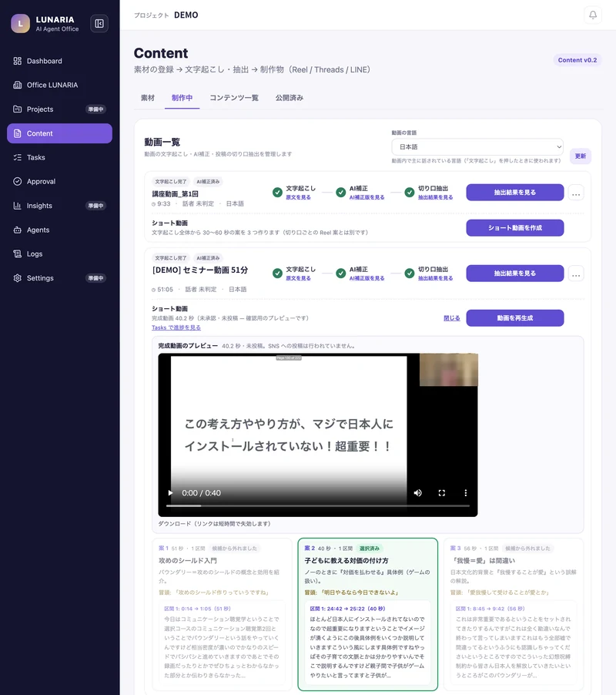Click the Content v0.2 badge

(577, 60)
